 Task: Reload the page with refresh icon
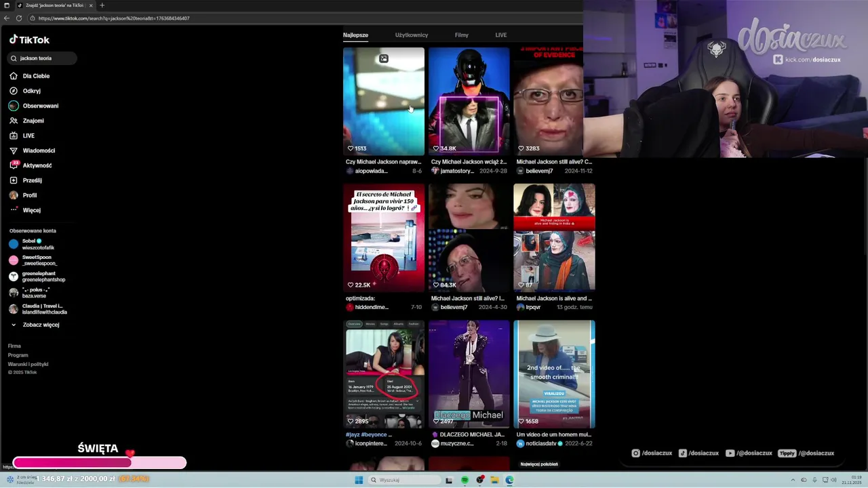coord(19,18)
